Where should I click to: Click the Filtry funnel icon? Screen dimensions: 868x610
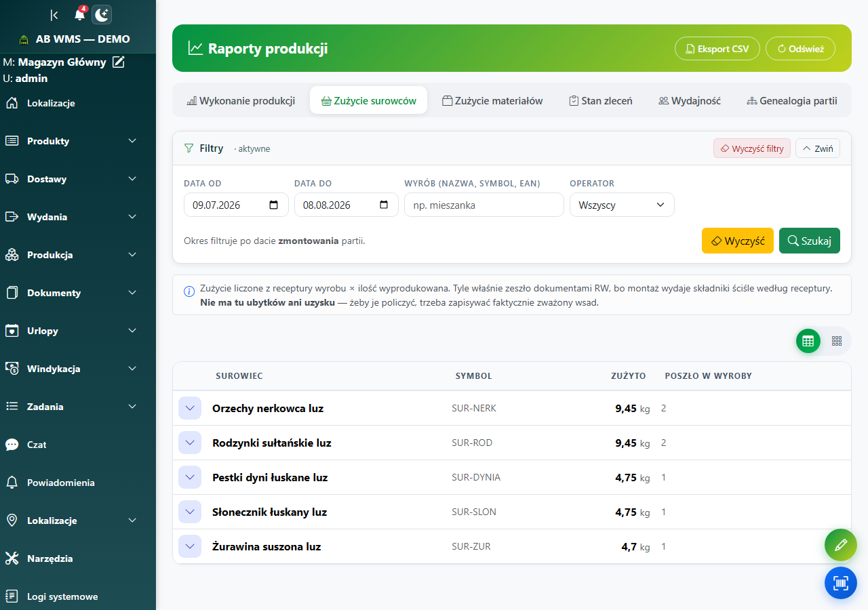tap(189, 148)
